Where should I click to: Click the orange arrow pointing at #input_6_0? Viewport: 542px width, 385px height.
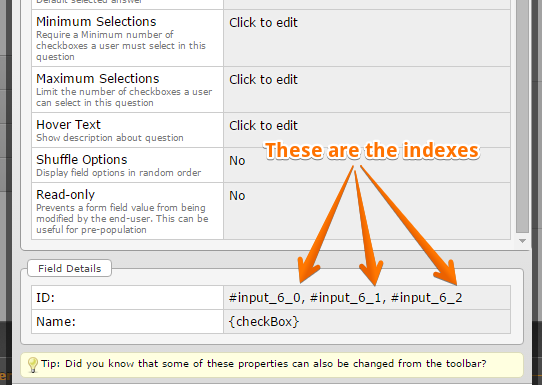[x=324, y=225]
